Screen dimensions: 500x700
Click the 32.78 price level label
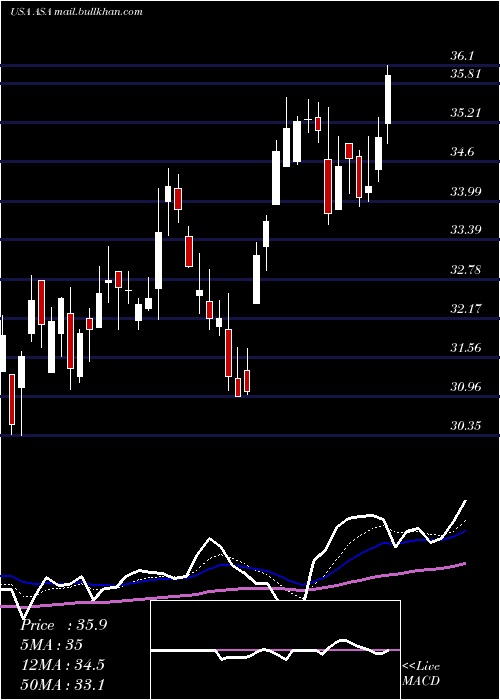click(465, 269)
